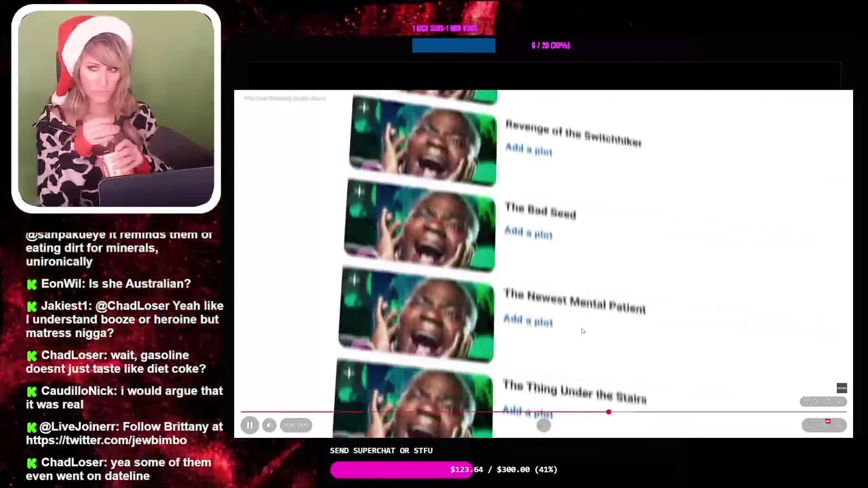
Task: Click the plus icon on The Thing Under the Stairs thumbnail
Action: (348, 371)
